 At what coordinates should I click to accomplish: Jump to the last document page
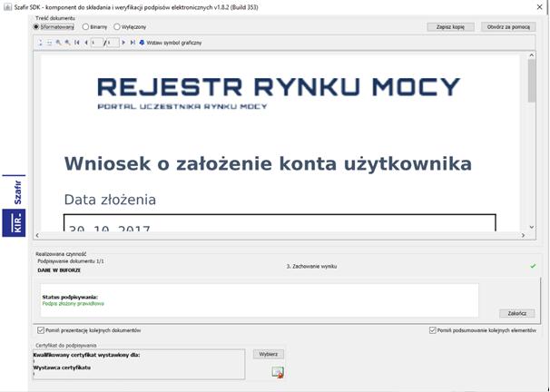(x=133, y=43)
